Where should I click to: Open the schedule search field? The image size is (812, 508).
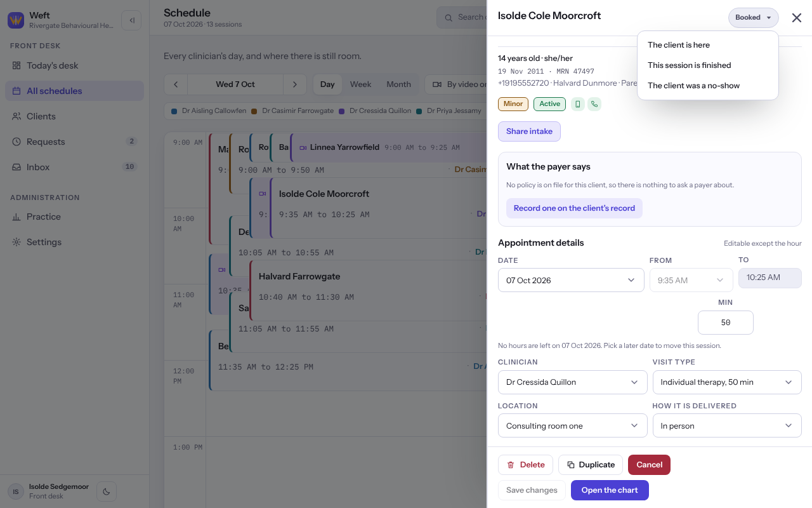click(462, 18)
